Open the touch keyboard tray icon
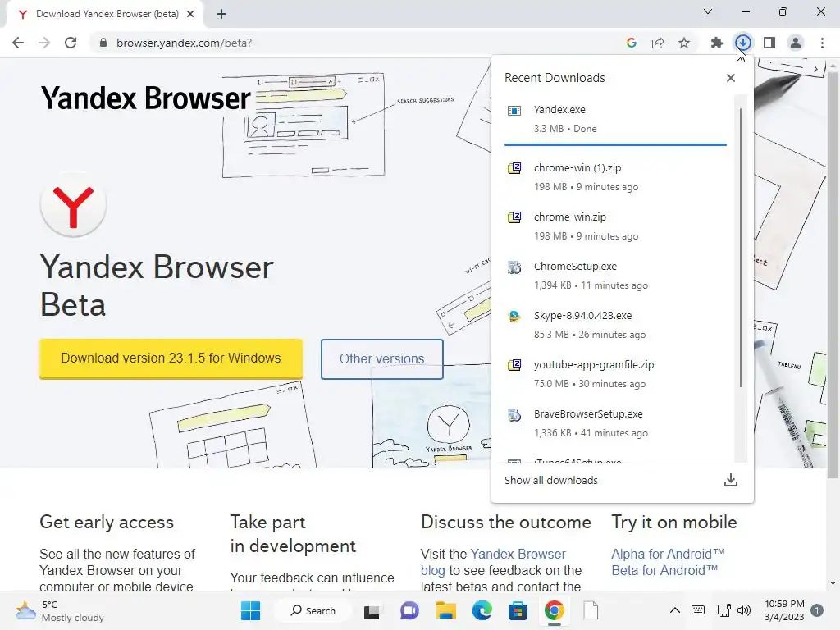 tap(698, 610)
